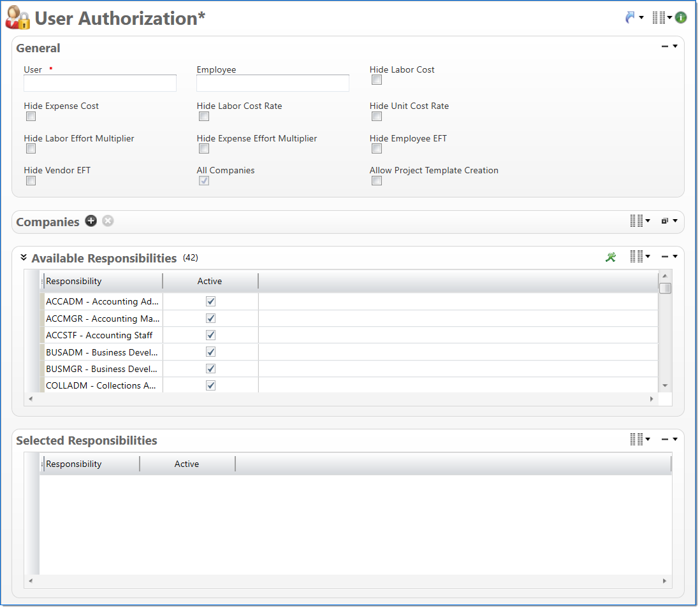Select ACCSTF - Accounting Staff row
Viewport: 700px width, 609px height.
pyautogui.click(x=102, y=335)
